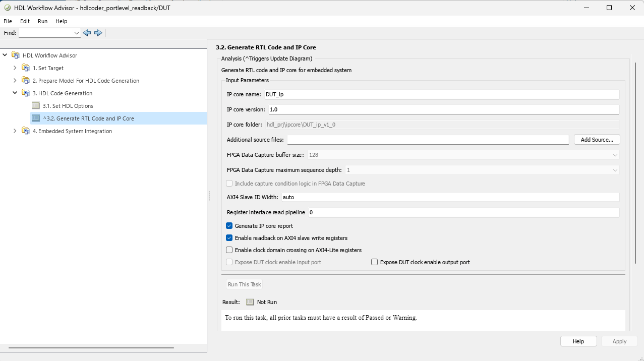Open the Run menu
Viewport: 644px width, 361px height.
coord(42,21)
